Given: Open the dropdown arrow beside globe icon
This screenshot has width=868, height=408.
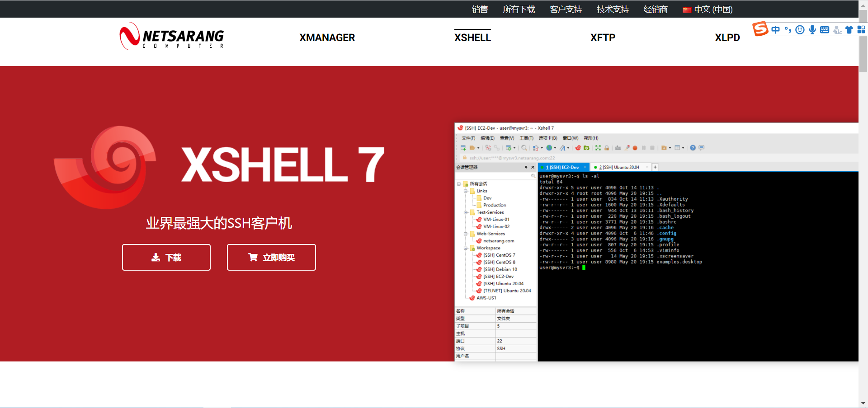Looking at the screenshot, I should click(x=555, y=148).
